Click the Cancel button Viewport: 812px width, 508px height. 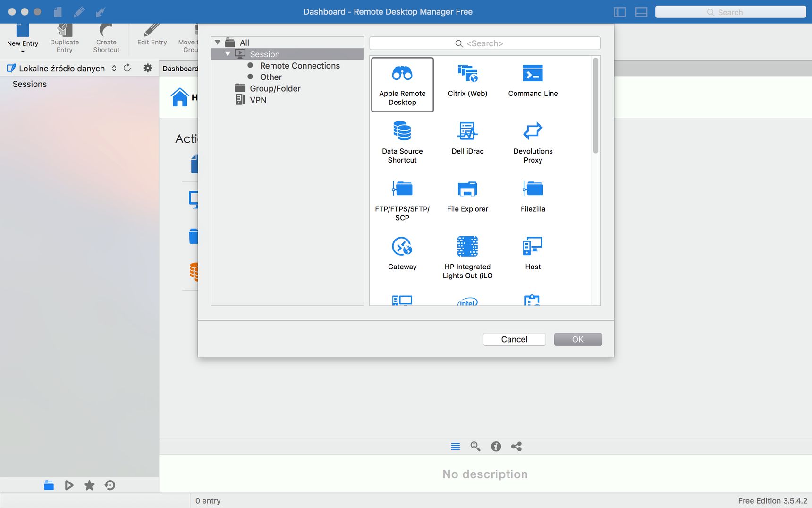tap(514, 339)
